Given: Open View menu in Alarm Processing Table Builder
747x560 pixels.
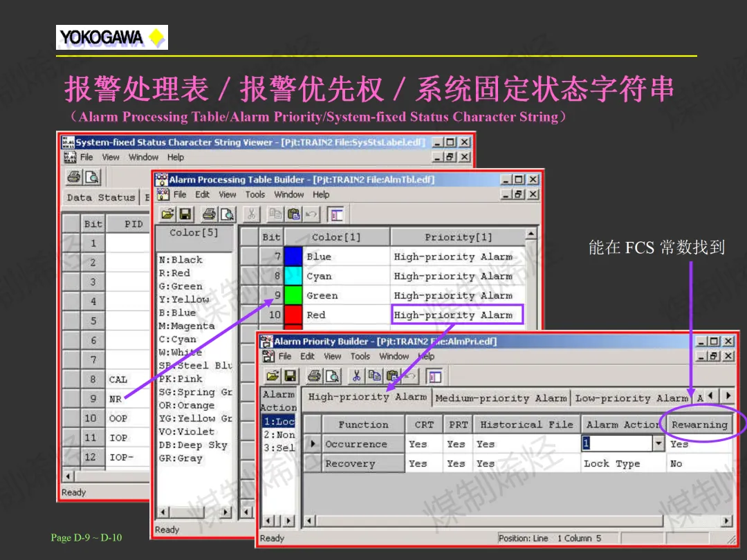Looking at the screenshot, I should [228, 194].
